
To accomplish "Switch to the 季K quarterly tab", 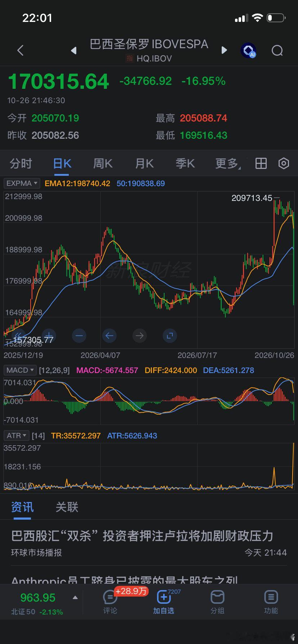I will tap(185, 164).
